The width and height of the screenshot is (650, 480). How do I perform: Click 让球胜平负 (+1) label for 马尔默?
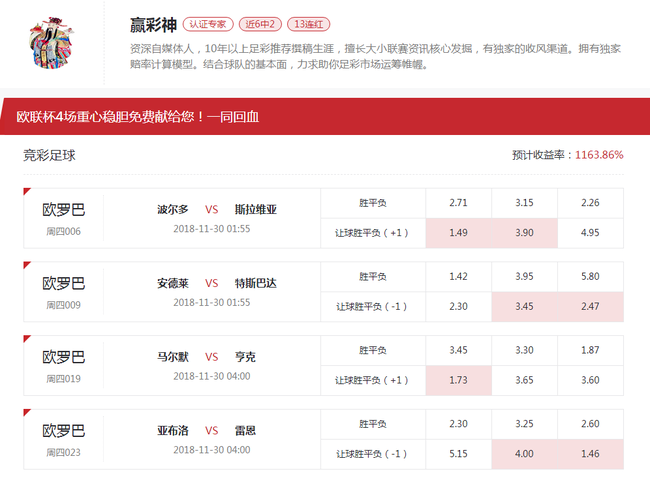[372, 381]
